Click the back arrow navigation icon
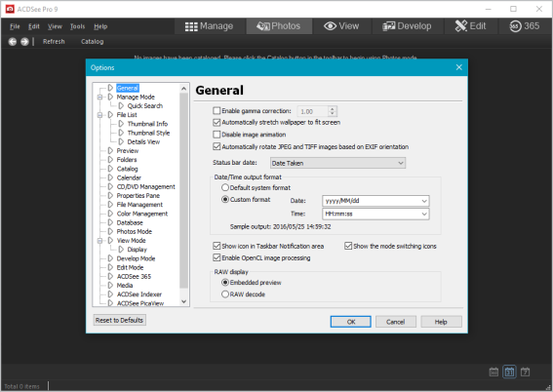Viewport: 553px width, 392px height. (x=13, y=42)
